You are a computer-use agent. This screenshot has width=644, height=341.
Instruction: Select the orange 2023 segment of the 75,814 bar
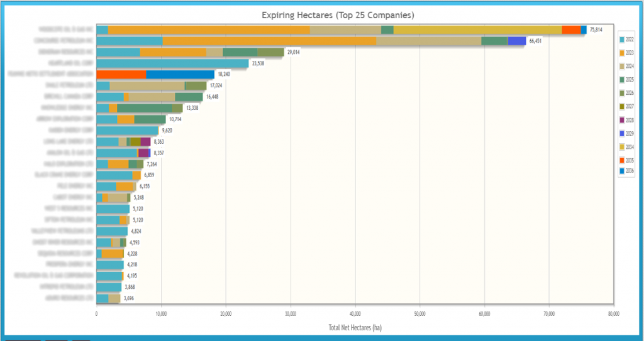209,30
